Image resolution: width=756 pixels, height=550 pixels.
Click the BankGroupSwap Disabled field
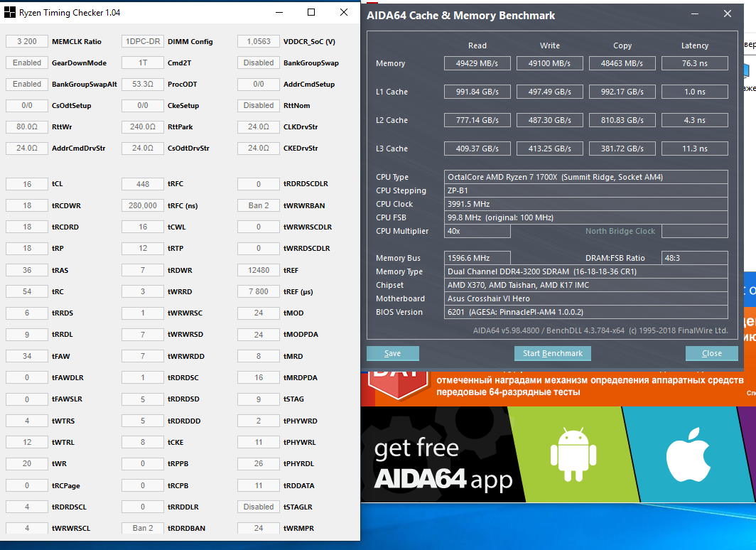pos(259,63)
